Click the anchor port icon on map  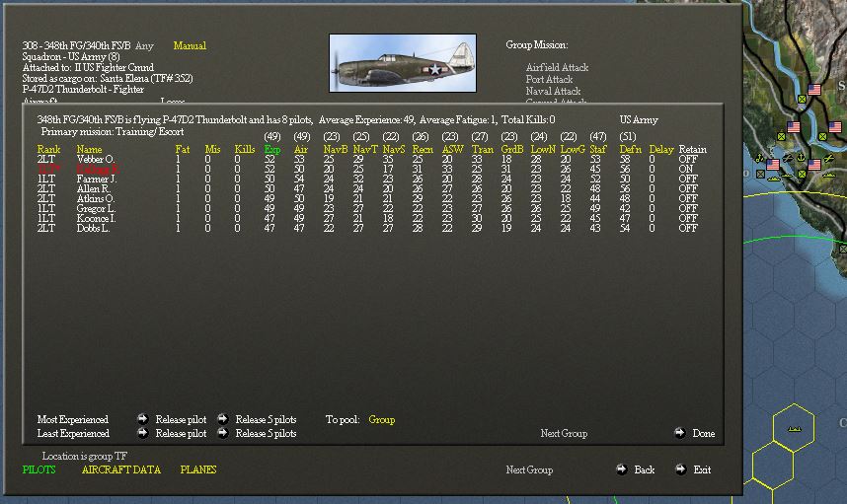[x=801, y=158]
